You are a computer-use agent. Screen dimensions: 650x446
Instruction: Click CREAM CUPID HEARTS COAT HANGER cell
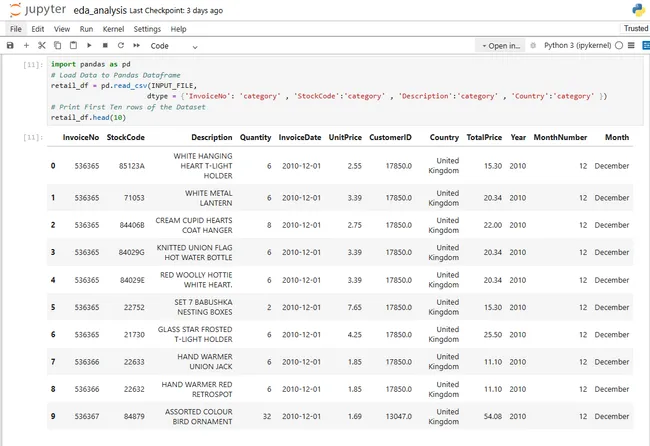click(194, 225)
